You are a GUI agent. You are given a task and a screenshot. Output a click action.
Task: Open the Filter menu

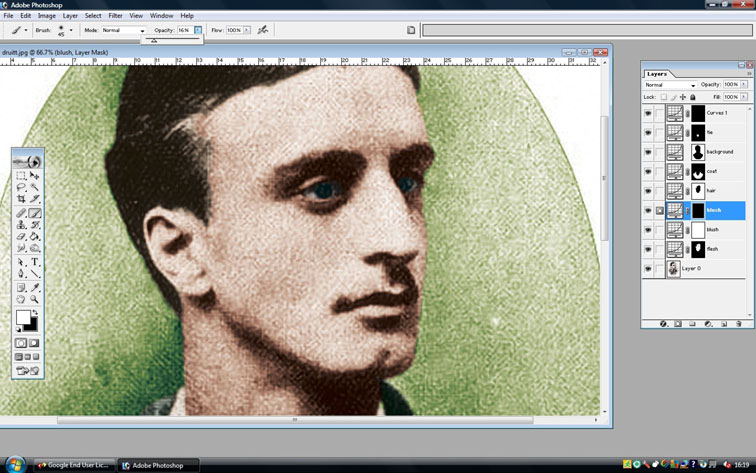pos(116,16)
